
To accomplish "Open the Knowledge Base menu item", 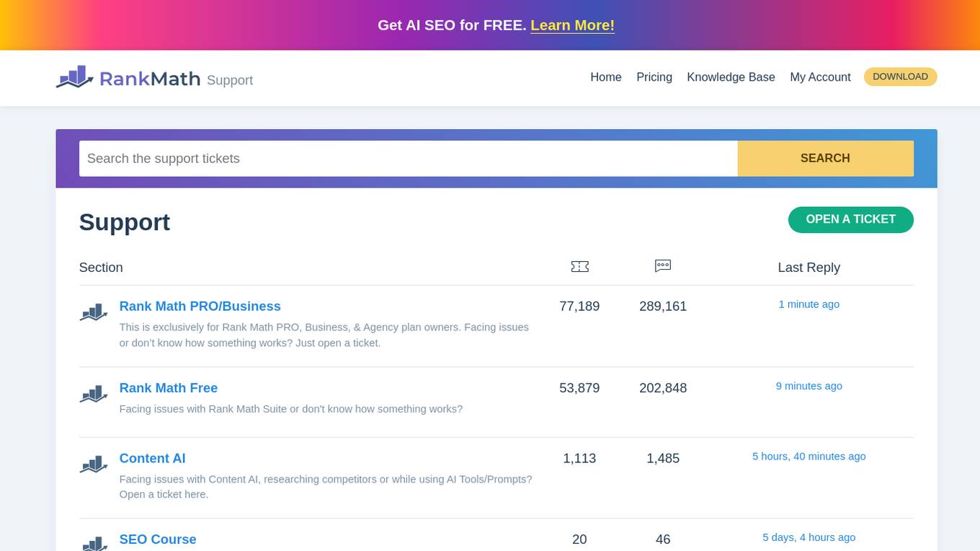I will tap(731, 77).
